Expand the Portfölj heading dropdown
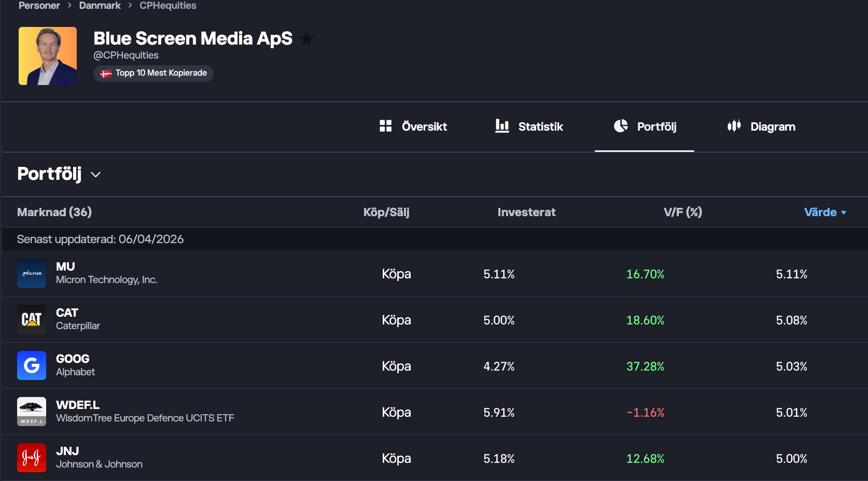Viewport: 868px width, 481px height. pyautogui.click(x=96, y=175)
